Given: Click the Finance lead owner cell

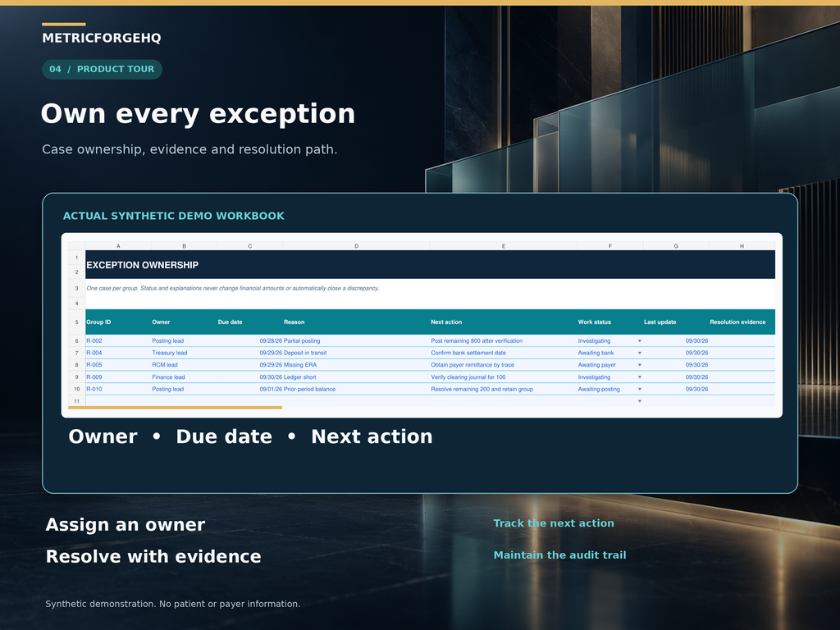Looking at the screenshot, I should 185,377.
